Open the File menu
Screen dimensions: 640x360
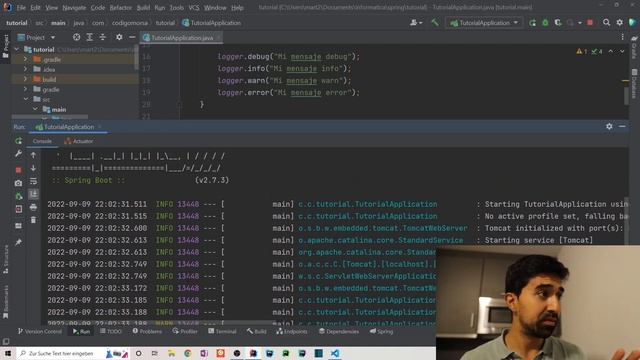click(x=21, y=7)
